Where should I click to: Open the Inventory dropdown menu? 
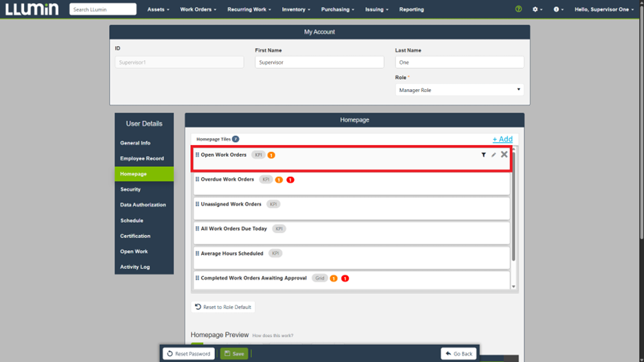point(296,9)
